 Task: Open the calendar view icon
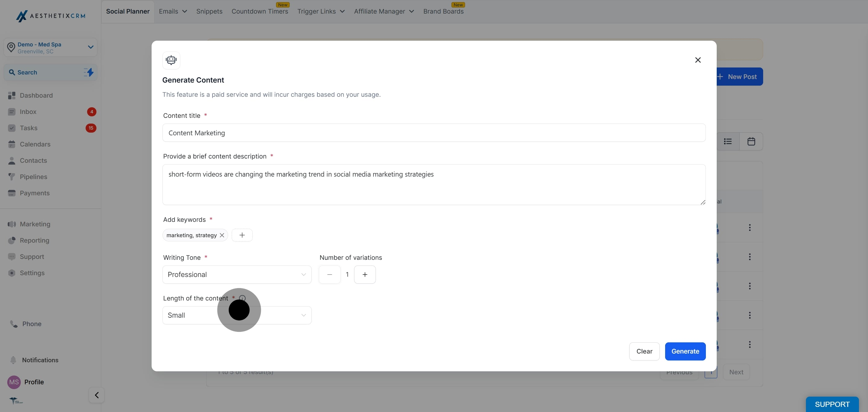[751, 141]
